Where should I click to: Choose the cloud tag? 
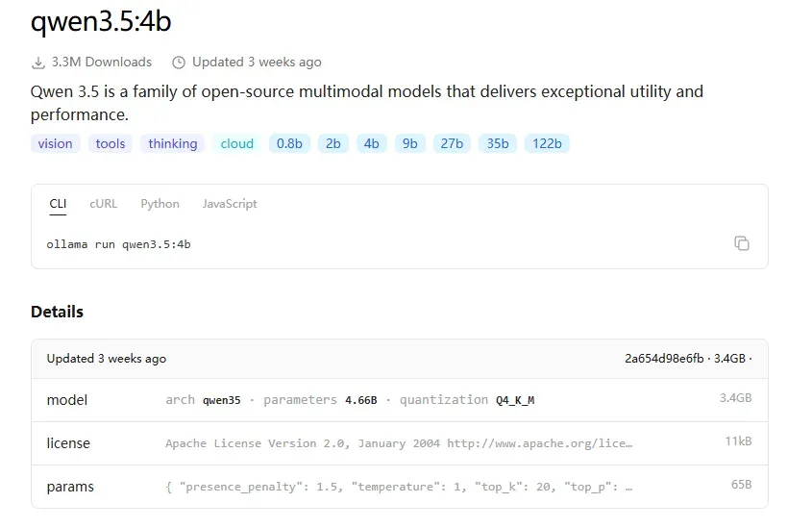tap(236, 144)
